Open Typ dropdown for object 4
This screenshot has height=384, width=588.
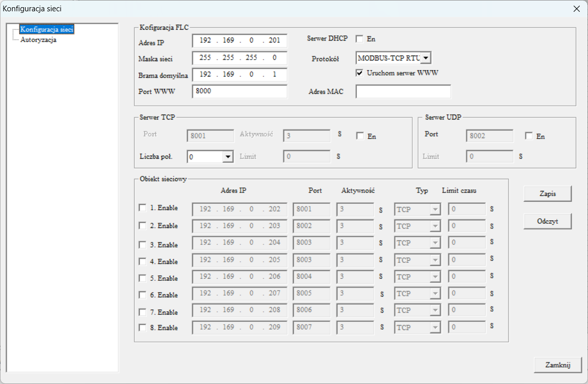(435, 260)
